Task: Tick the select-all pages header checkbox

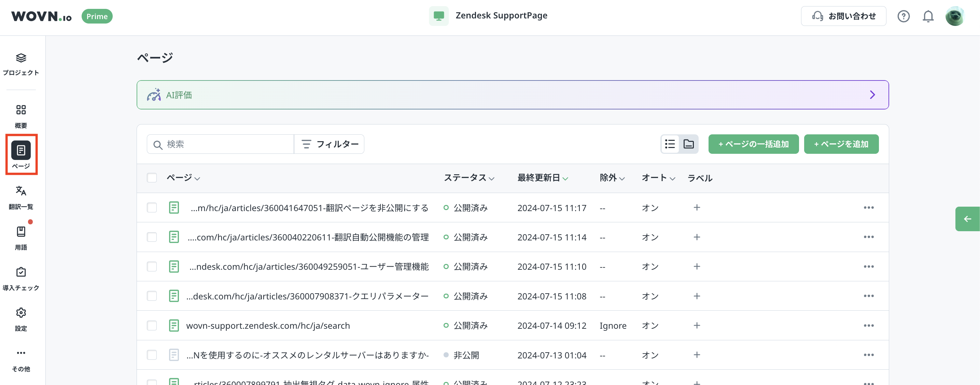Action: click(152, 177)
